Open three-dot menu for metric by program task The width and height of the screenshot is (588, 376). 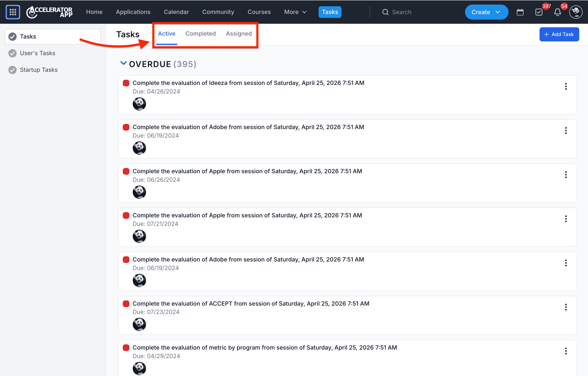566,351
